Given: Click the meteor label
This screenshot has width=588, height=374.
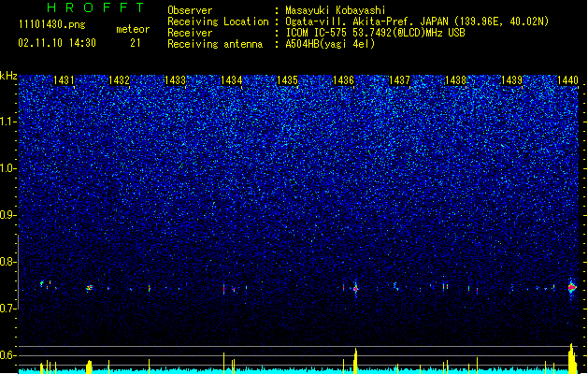Looking at the screenshot, I should click(x=133, y=29).
